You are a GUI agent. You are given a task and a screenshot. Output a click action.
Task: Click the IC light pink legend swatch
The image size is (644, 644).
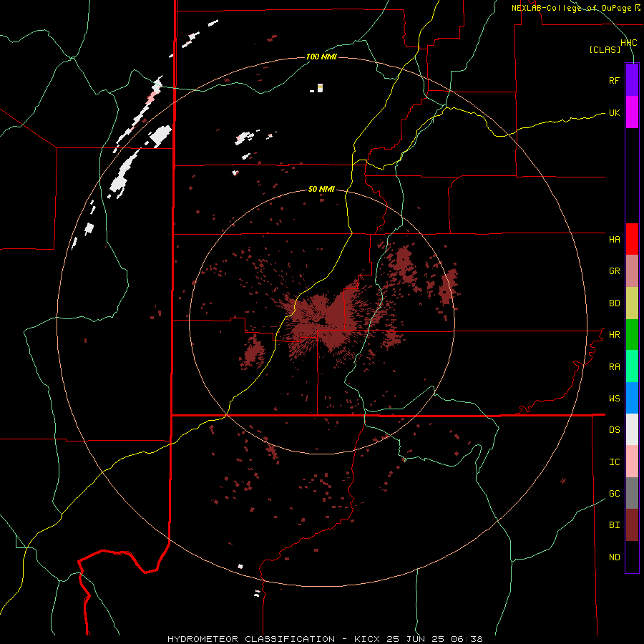point(632,462)
